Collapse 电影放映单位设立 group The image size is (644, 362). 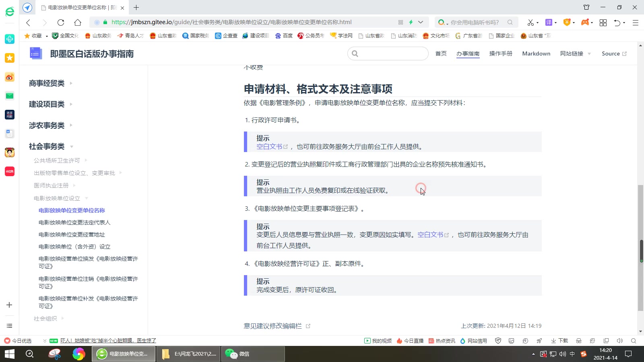click(x=61, y=198)
